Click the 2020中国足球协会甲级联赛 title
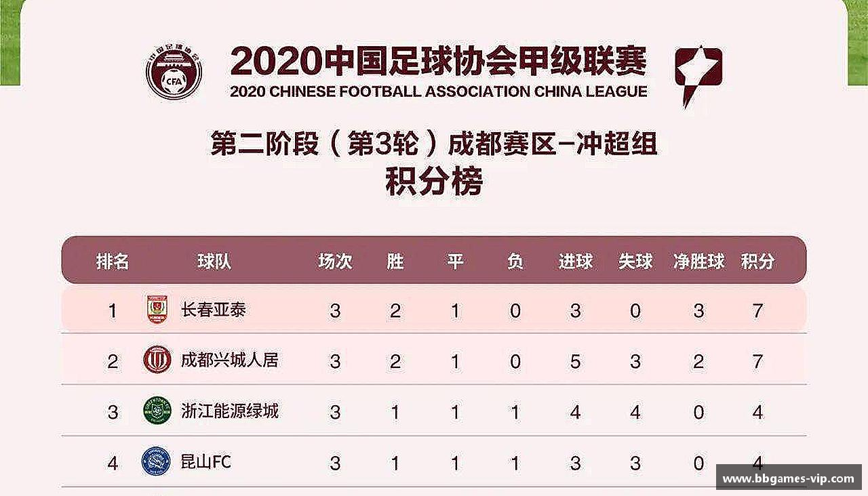This screenshot has height=496, width=868. pos(438,62)
